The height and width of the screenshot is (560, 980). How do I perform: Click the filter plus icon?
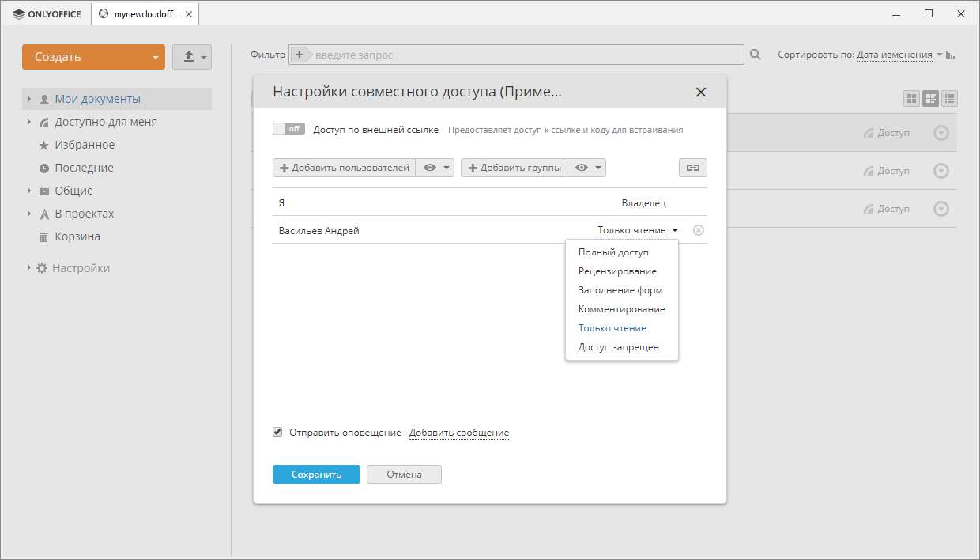click(x=299, y=55)
